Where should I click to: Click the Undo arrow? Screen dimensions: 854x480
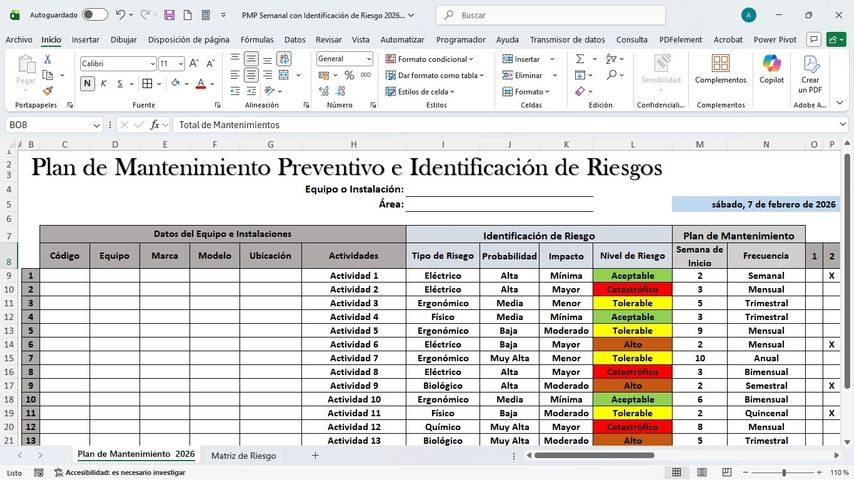pos(120,15)
